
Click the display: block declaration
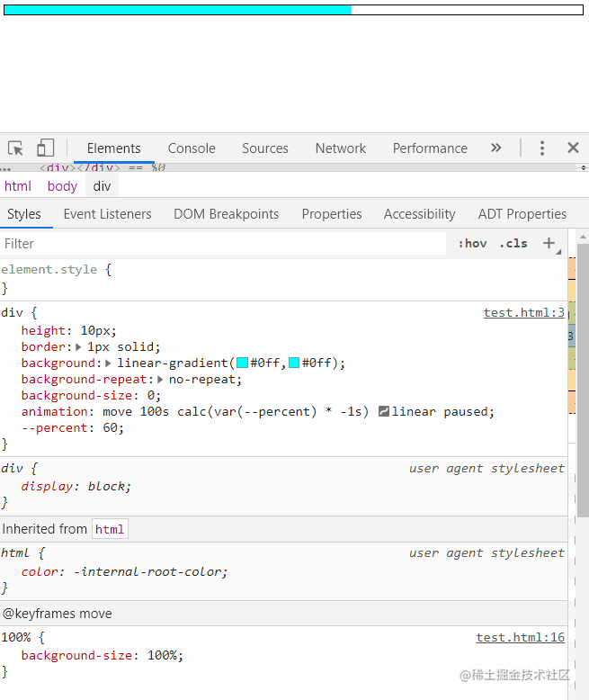pos(76,486)
